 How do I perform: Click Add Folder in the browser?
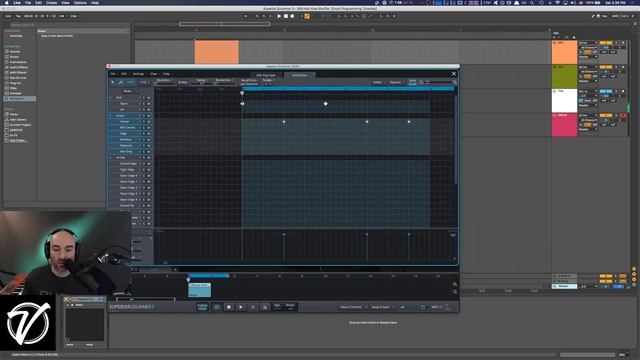point(18,140)
